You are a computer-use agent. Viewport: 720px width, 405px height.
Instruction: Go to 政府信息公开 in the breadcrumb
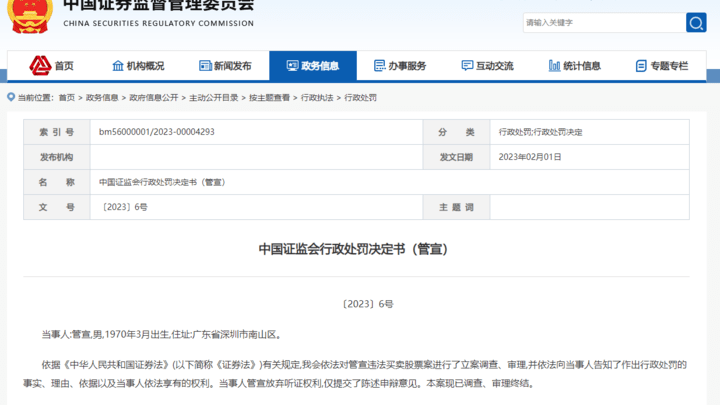point(153,97)
